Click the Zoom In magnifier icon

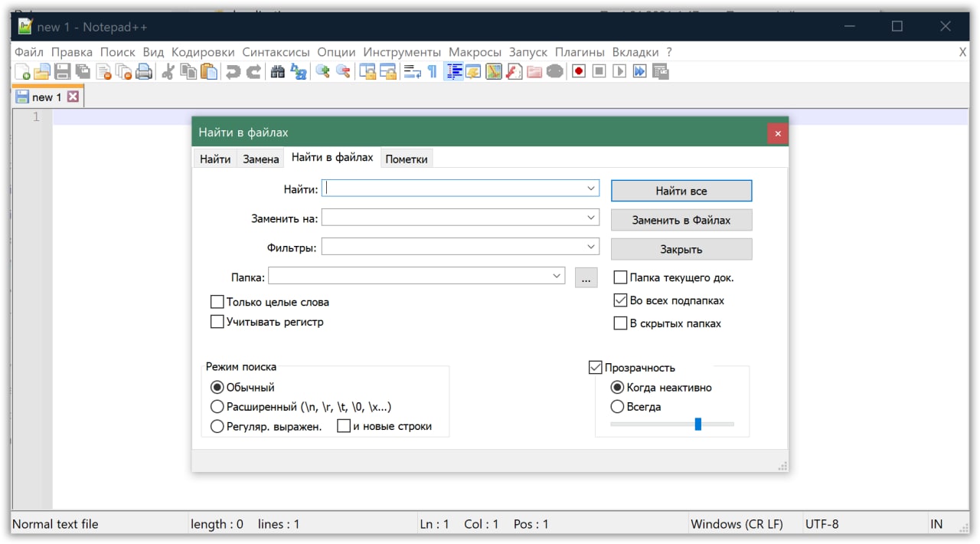point(323,72)
